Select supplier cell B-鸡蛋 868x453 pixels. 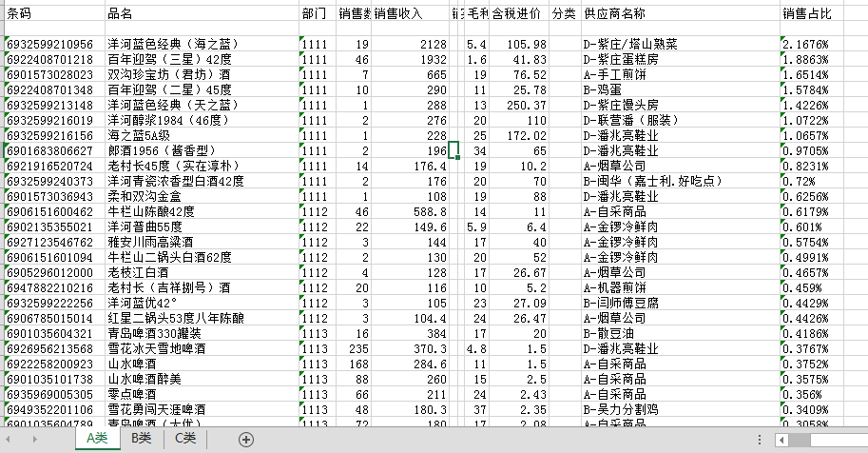coord(681,89)
